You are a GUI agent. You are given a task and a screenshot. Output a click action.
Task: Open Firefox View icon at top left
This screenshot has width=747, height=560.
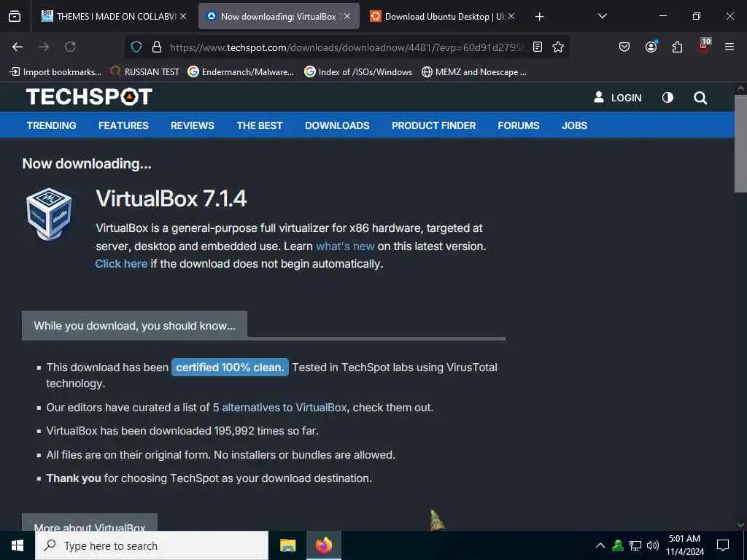(15, 16)
